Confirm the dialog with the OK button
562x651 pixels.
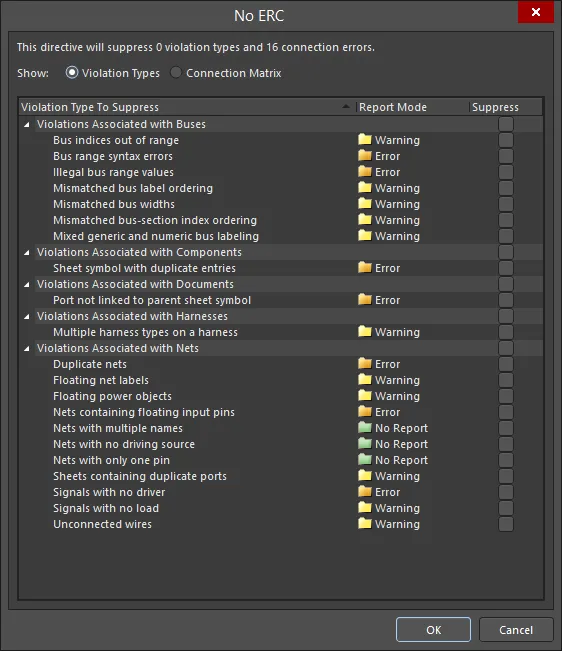[x=433, y=630]
